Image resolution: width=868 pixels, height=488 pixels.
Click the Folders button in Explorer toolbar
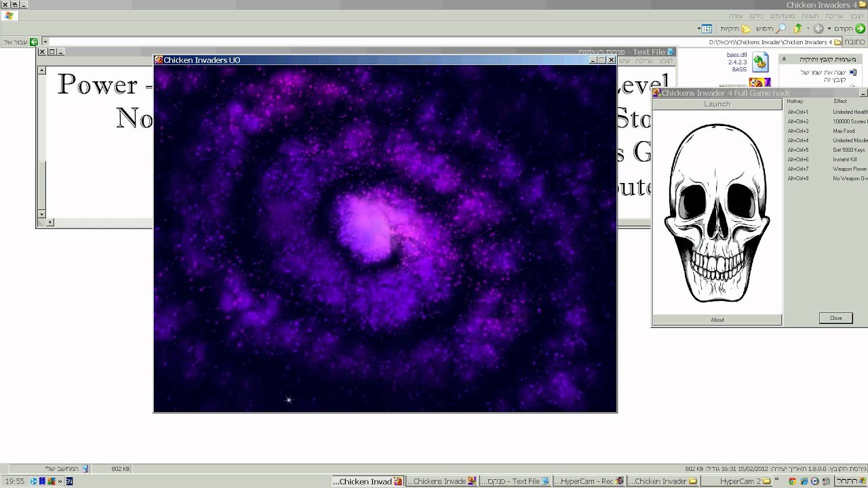click(736, 28)
